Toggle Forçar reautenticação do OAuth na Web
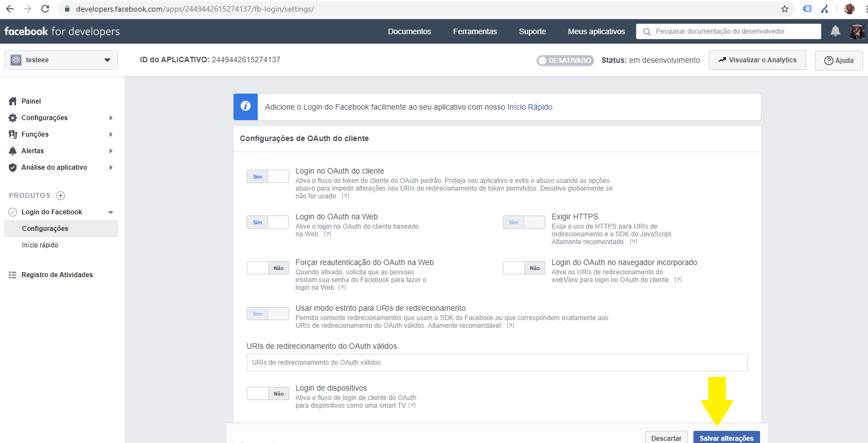This screenshot has width=868, height=443. [268, 268]
